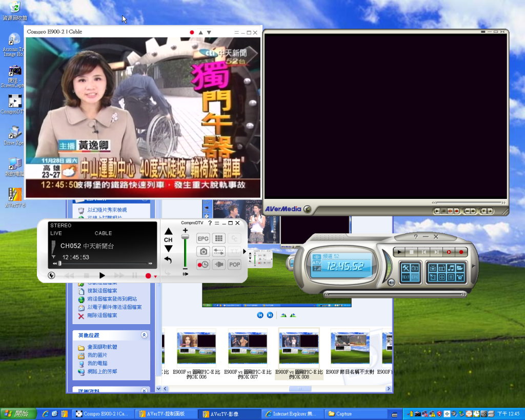Click the music note icon on AVerTV panel
This screenshot has height=420, width=525.
coord(451,268)
